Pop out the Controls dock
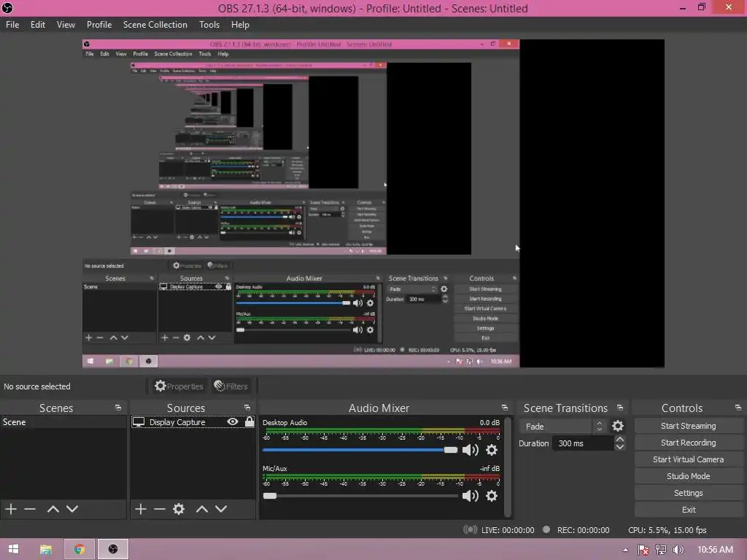Viewport: 747px width, 560px height. [x=738, y=408]
